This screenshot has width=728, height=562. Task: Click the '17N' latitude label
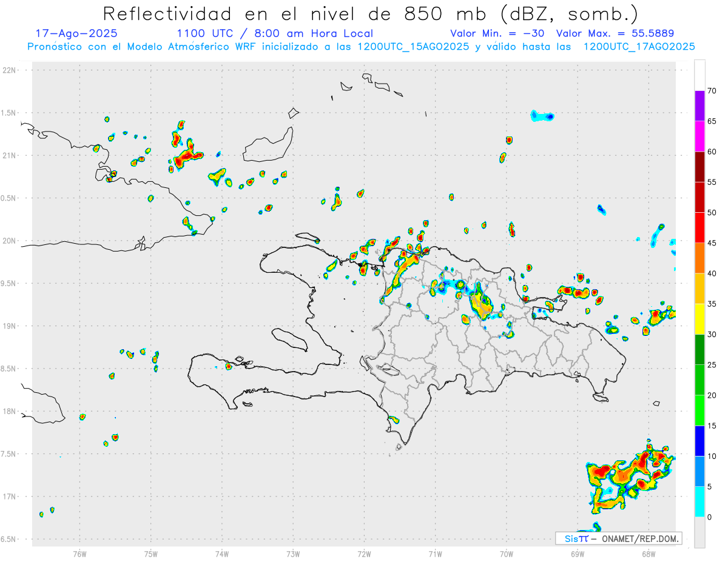[x=10, y=497]
